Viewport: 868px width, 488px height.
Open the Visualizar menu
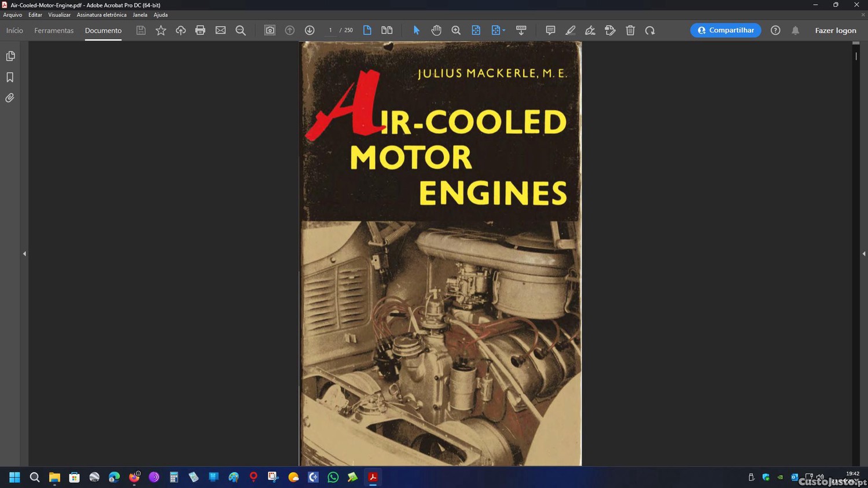[x=59, y=15]
